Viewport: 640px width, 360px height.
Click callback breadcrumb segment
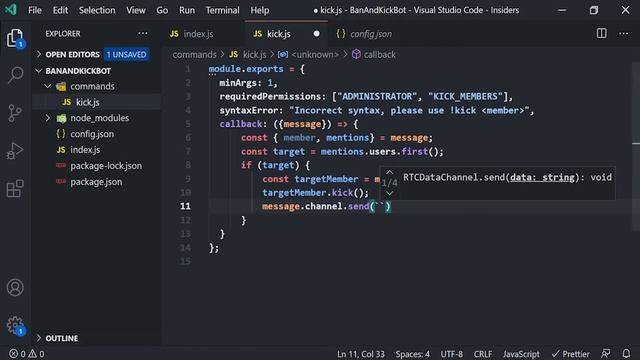[x=374, y=54]
